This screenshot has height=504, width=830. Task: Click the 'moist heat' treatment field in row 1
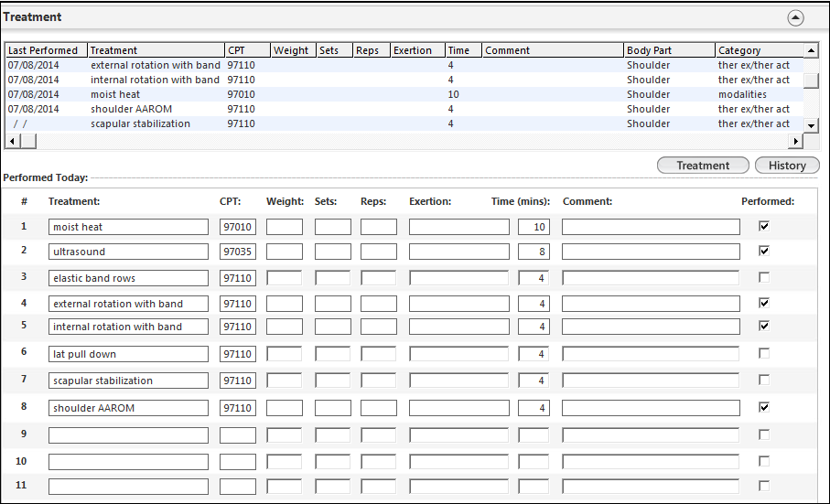pos(129,227)
